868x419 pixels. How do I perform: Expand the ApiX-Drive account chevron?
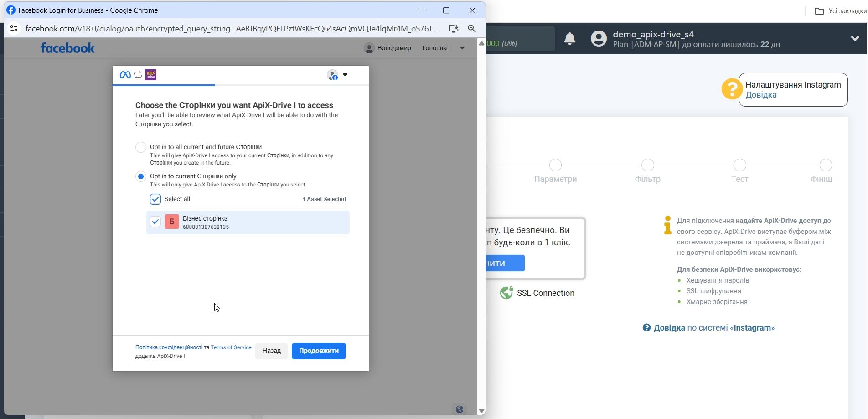coord(855,39)
